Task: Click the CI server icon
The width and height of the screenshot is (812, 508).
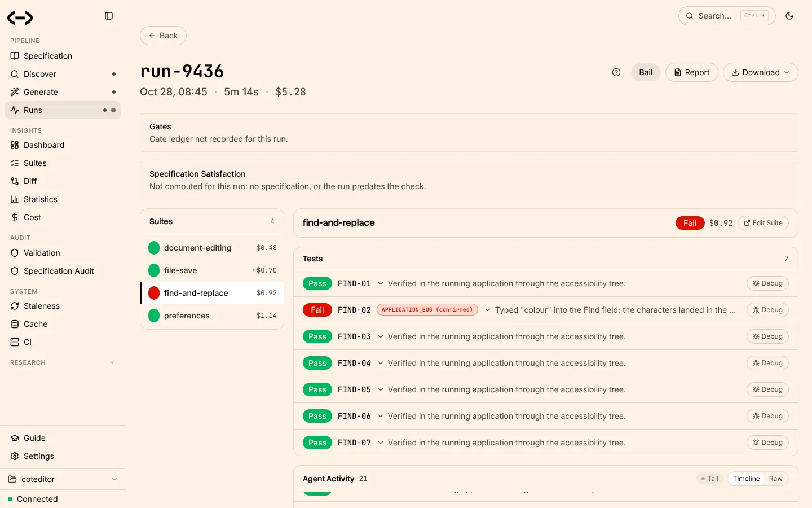Action: click(x=15, y=342)
